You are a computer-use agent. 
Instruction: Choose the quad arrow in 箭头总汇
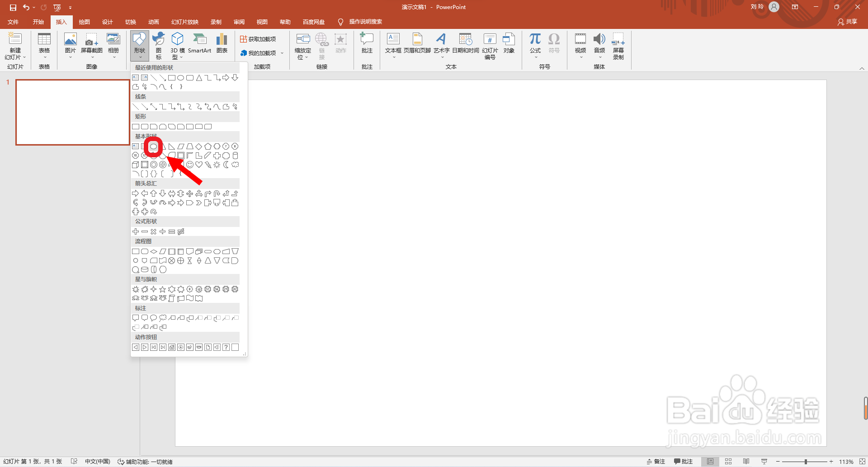point(190,193)
